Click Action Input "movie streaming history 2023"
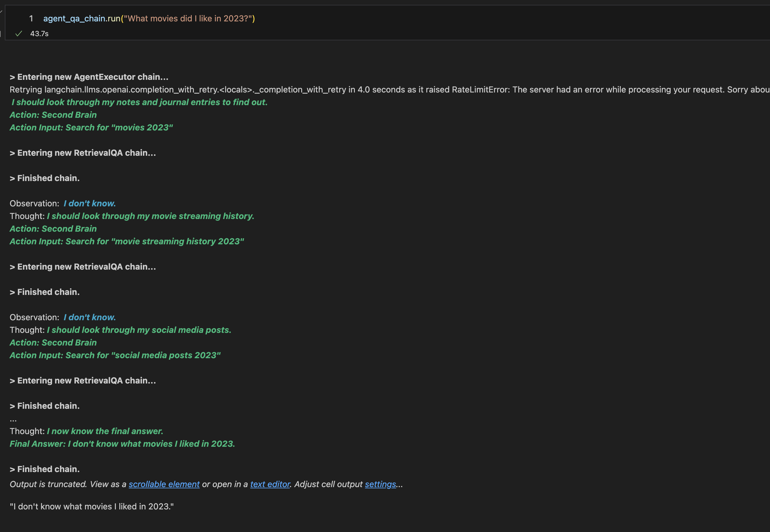The height and width of the screenshot is (532, 770). coord(127,242)
